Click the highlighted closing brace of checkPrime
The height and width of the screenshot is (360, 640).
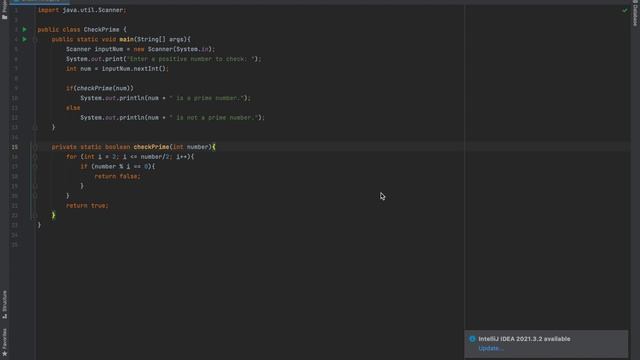tap(53, 216)
